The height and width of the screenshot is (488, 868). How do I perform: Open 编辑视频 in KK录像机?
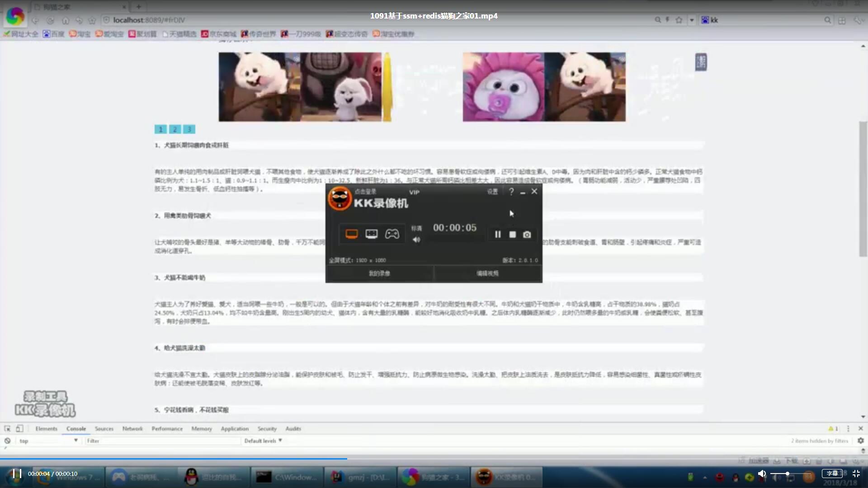click(487, 273)
